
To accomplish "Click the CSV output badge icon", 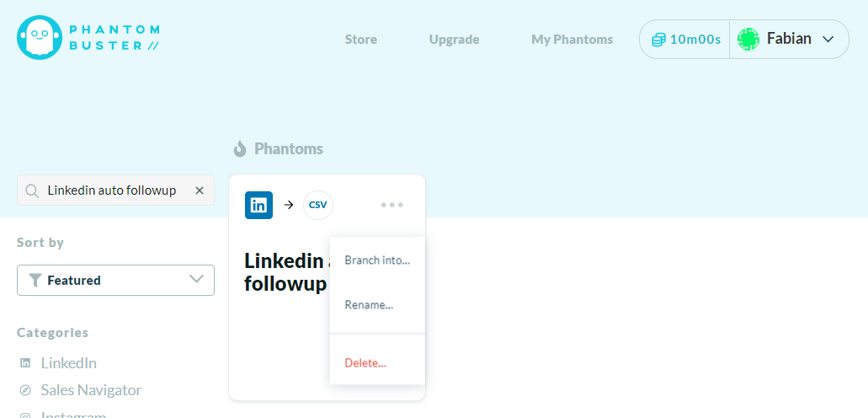I will pos(317,205).
